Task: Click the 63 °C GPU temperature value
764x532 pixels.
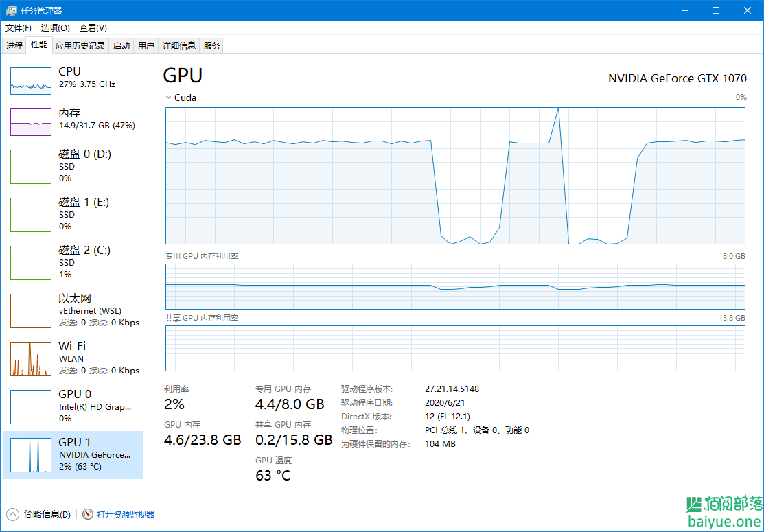Action: 273,476
